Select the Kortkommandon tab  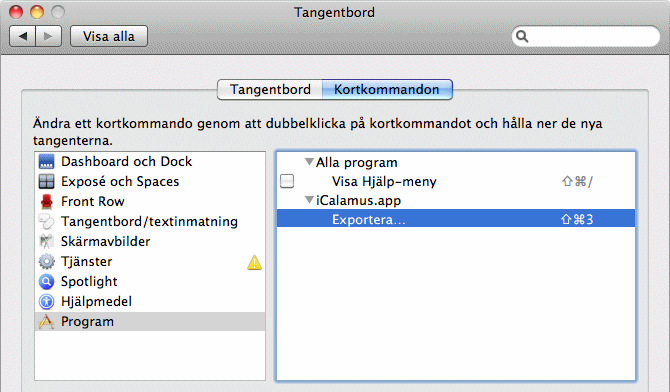coord(387,89)
